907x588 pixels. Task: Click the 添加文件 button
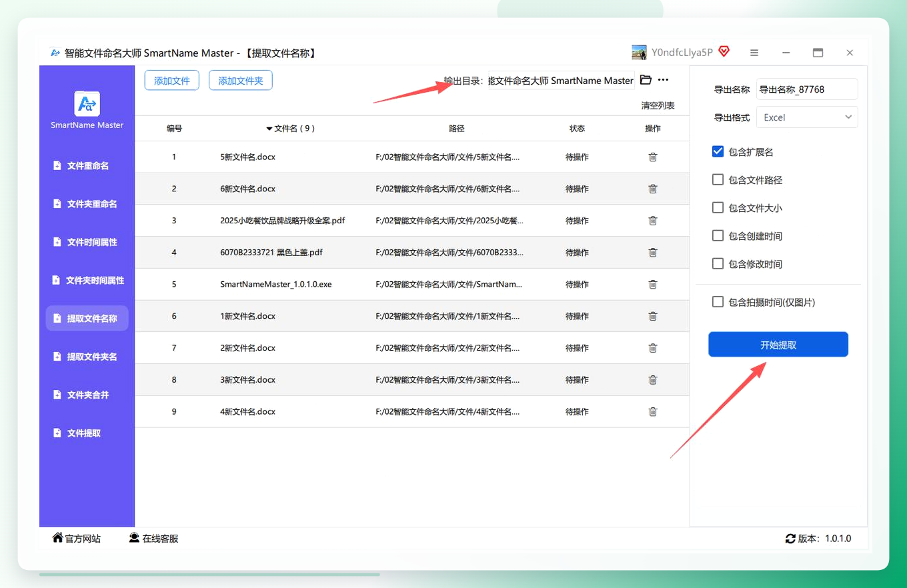pos(172,81)
